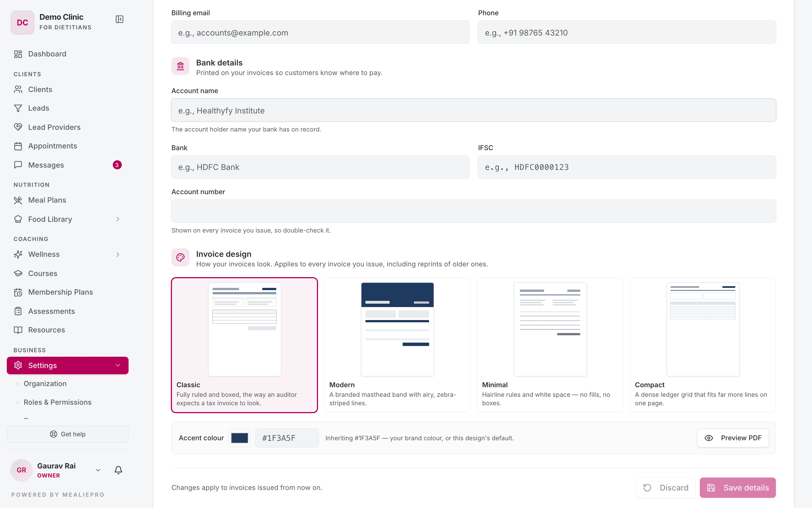The width and height of the screenshot is (812, 508).
Task: Click the Lead Providers handshake icon
Action: click(18, 127)
